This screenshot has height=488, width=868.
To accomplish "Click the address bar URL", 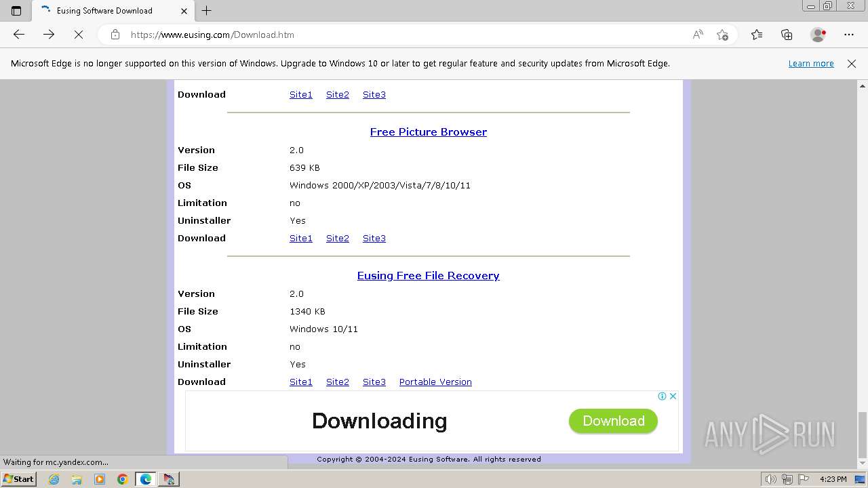I will pos(212,35).
